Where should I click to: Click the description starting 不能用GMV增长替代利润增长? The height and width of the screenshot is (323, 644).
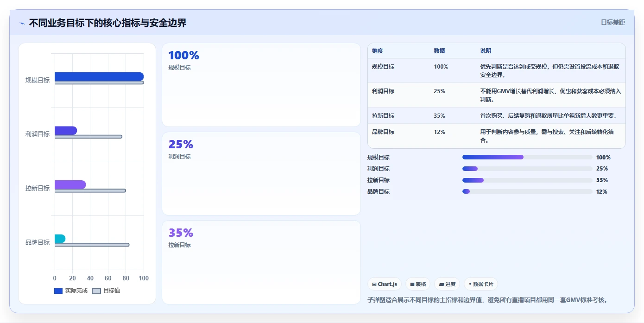point(550,95)
